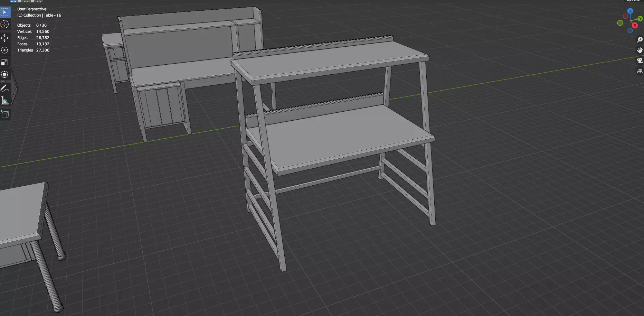Click the Objects '0 / 30' statistic
This screenshot has width=644, height=316.
pyautogui.click(x=41, y=25)
